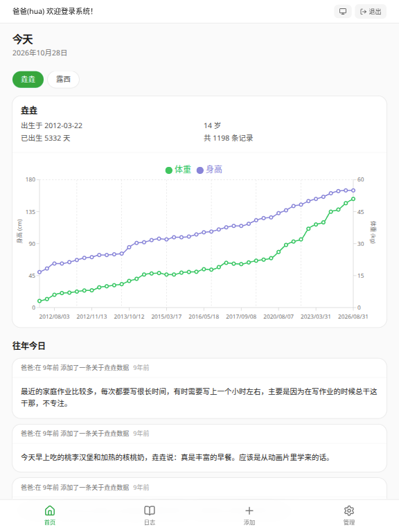Click the 垚垚 card title
The height and width of the screenshot is (532, 399).
tap(29, 110)
